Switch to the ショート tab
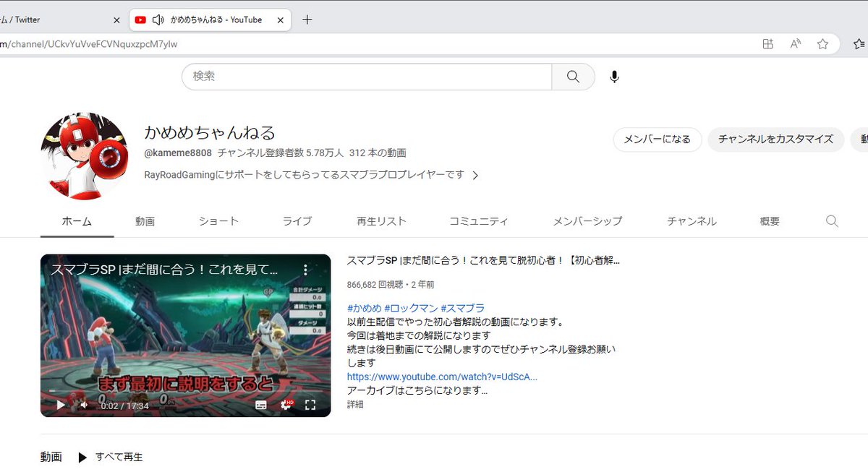The width and height of the screenshot is (868, 472). 218,221
